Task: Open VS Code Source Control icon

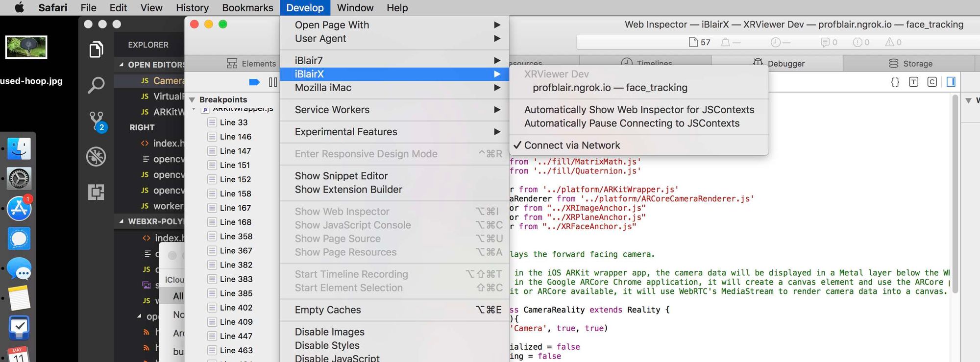Action: pos(98,121)
